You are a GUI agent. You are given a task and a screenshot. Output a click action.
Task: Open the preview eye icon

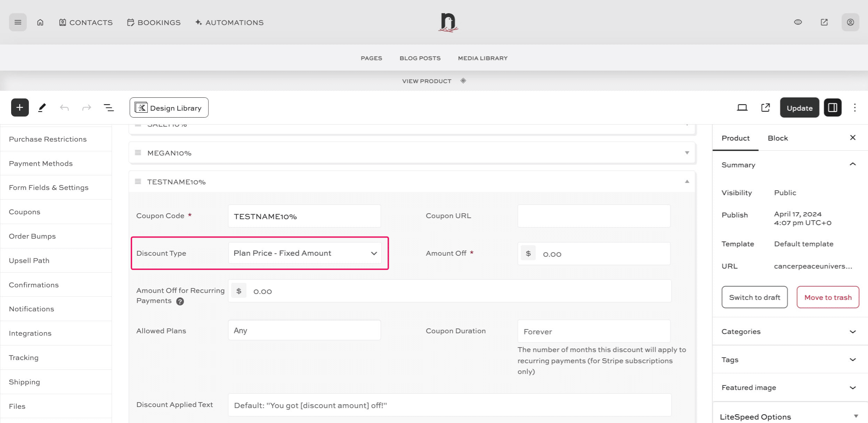pos(798,22)
